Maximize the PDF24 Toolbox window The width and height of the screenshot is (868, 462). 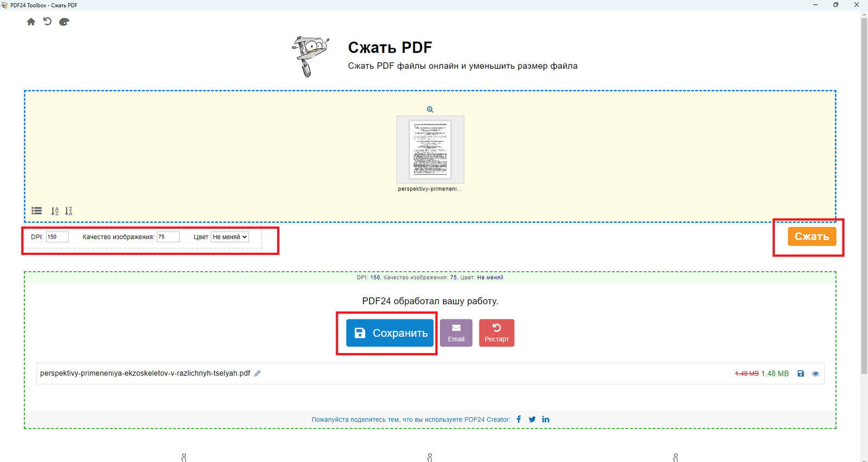point(836,5)
